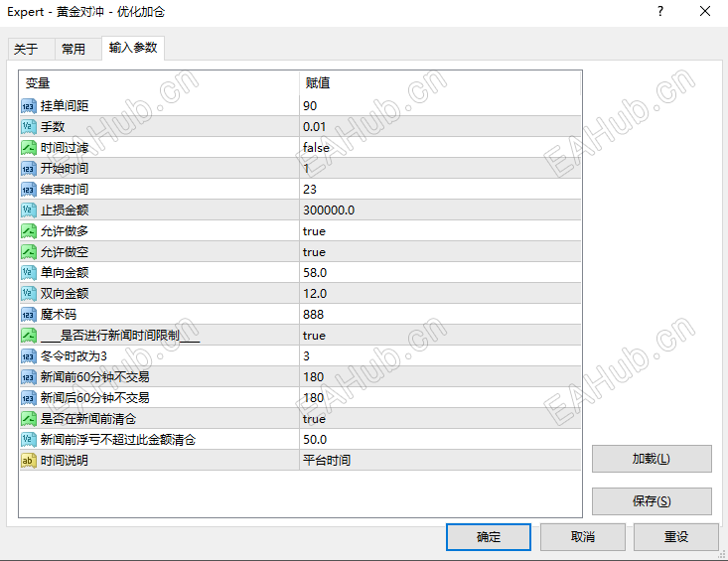728x561 pixels.
Task: Select the 单向金额 variable name
Action: click(65, 273)
